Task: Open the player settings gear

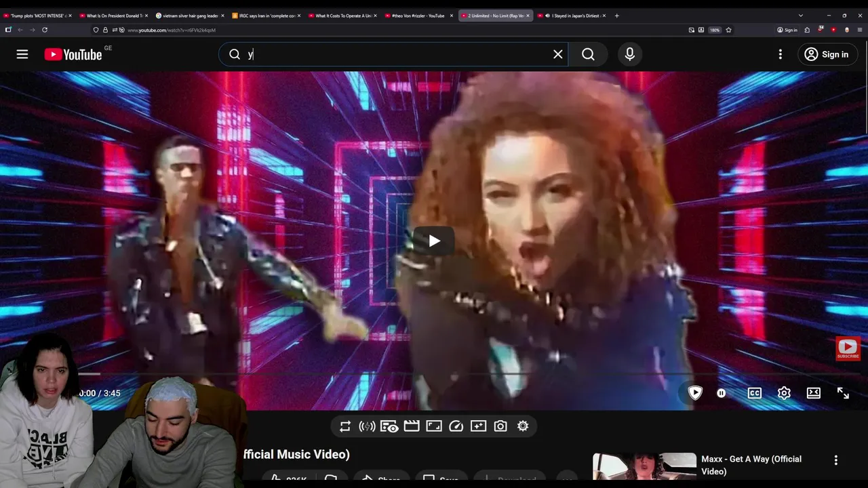Action: [x=784, y=393]
